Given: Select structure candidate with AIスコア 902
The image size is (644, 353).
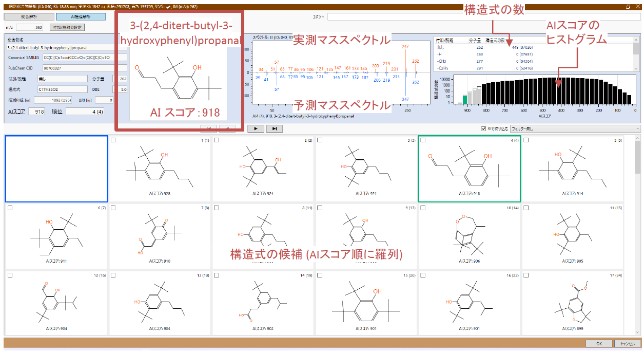Looking at the screenshot, I should pos(263,303).
